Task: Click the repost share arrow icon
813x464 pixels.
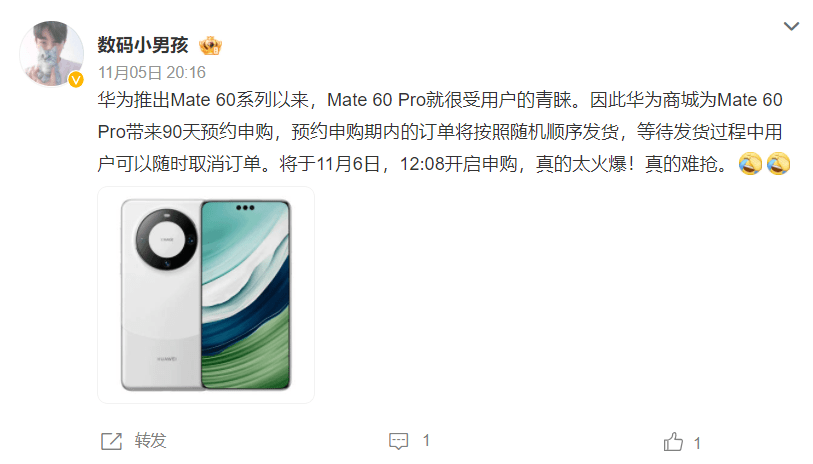Action: tap(111, 441)
